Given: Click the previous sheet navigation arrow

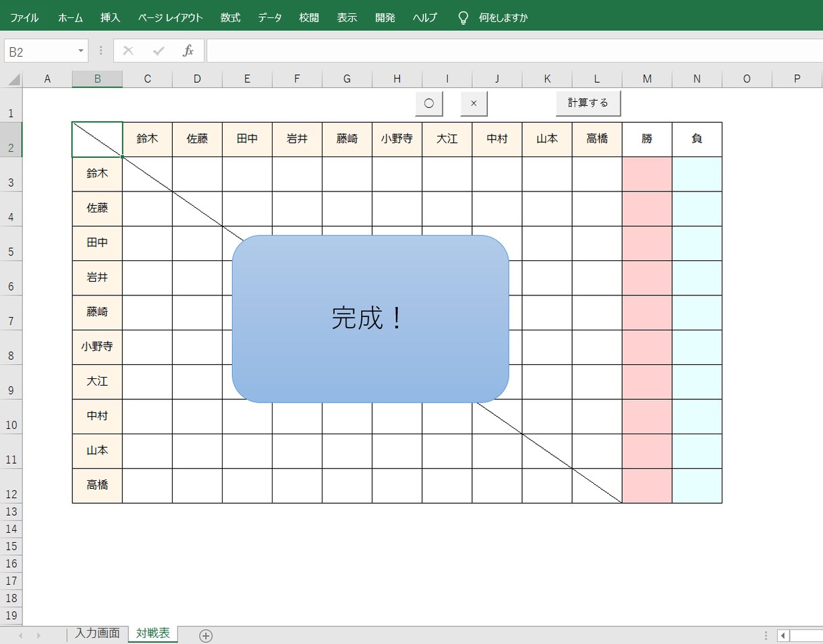Looking at the screenshot, I should pyautogui.click(x=20, y=635).
